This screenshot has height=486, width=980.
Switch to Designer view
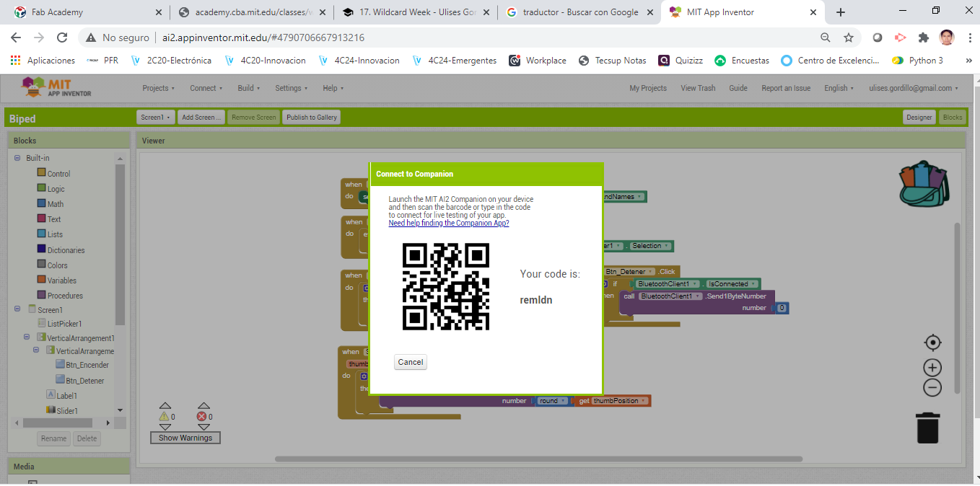click(919, 117)
